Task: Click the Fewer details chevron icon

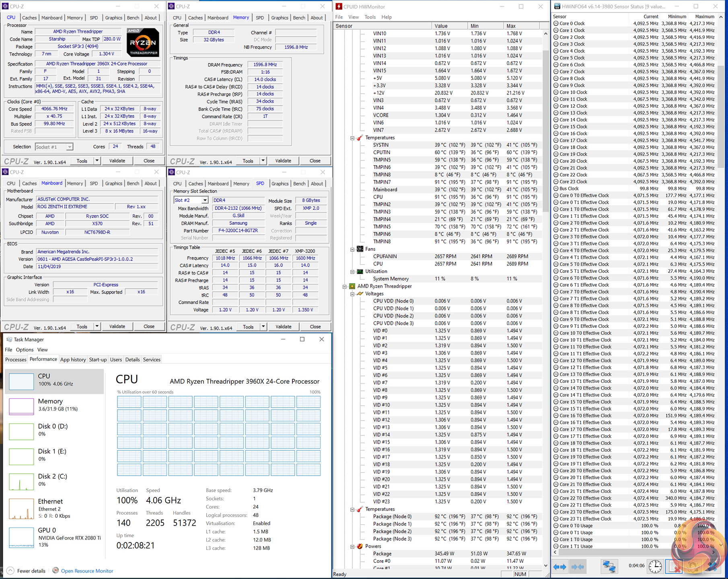Action: click(x=10, y=571)
